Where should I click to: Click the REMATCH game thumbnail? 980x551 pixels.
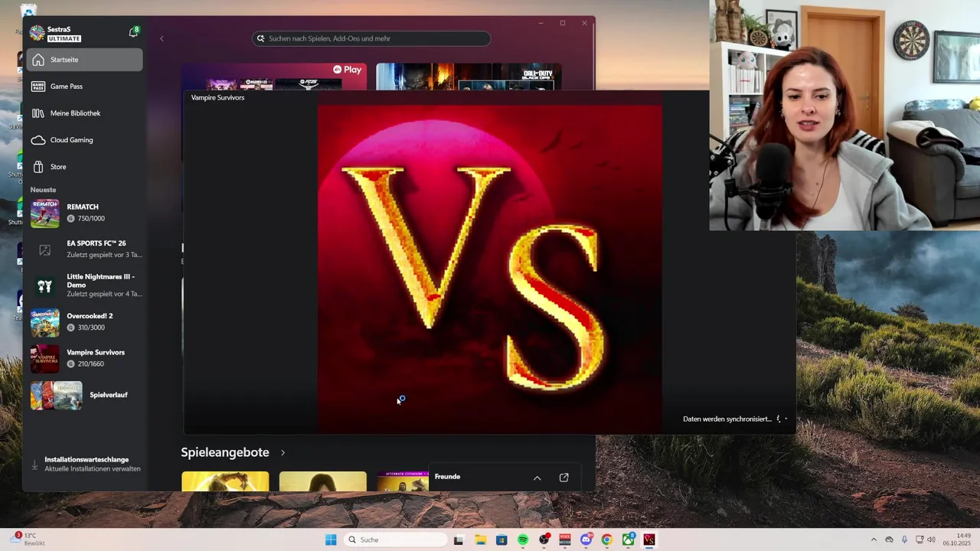pos(44,214)
